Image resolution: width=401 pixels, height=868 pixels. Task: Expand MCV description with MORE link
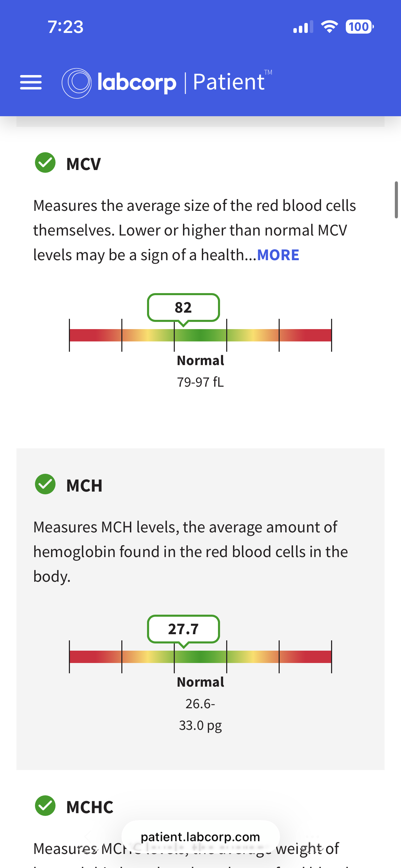pyautogui.click(x=278, y=255)
